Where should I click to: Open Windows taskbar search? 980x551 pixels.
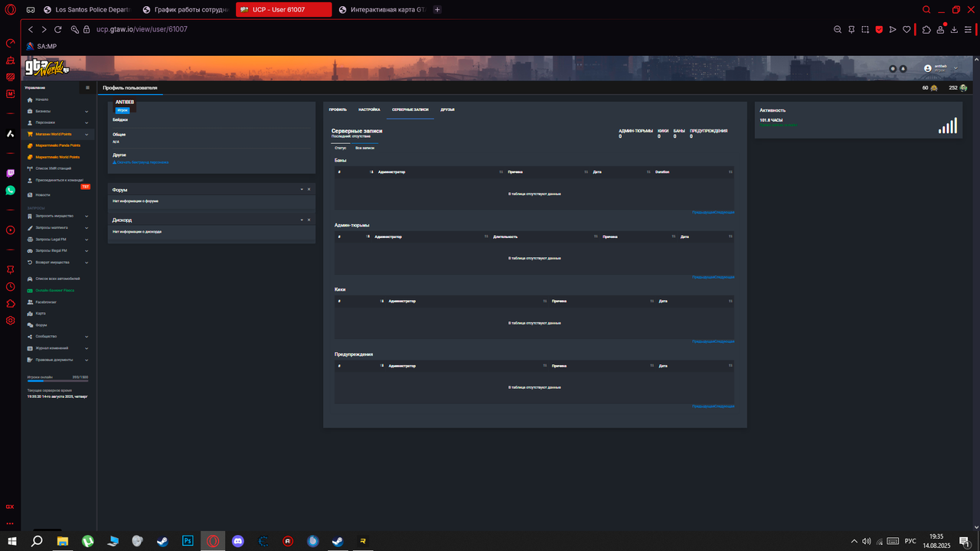click(37, 541)
